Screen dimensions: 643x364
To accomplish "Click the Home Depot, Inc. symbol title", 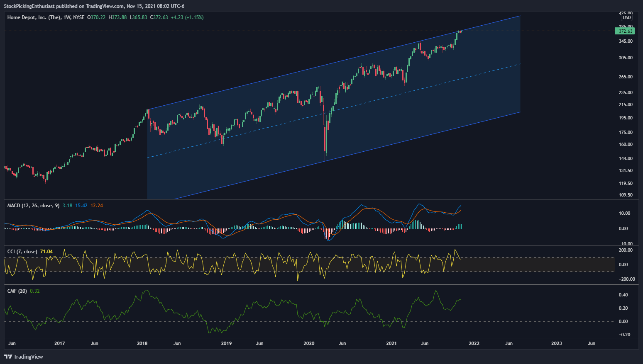I will pyautogui.click(x=34, y=17).
